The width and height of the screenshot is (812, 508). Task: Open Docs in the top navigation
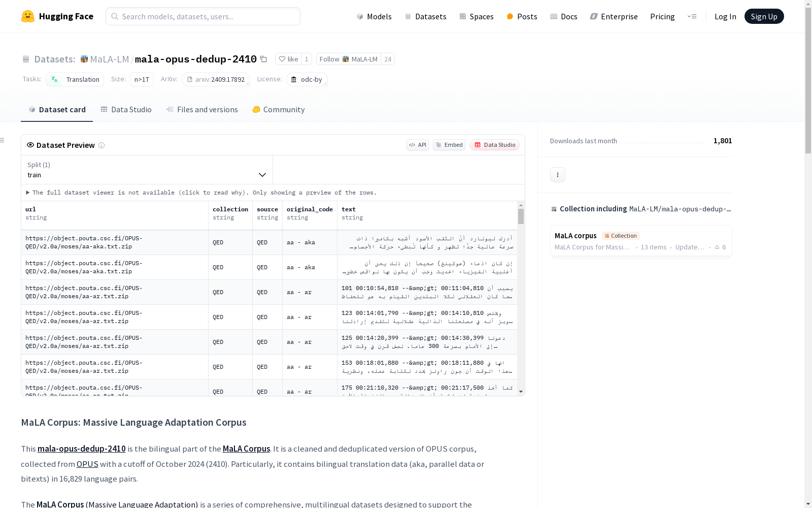pos(564,16)
